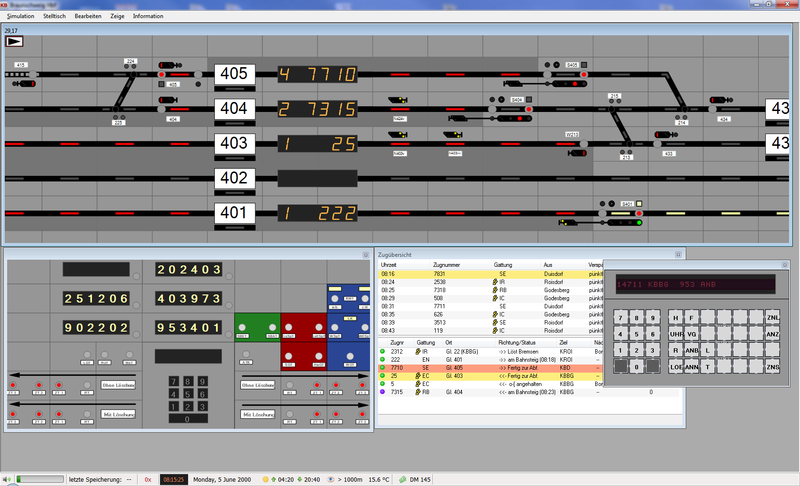Select the 08:16 train 7831 timetable row

pyautogui.click(x=480, y=273)
